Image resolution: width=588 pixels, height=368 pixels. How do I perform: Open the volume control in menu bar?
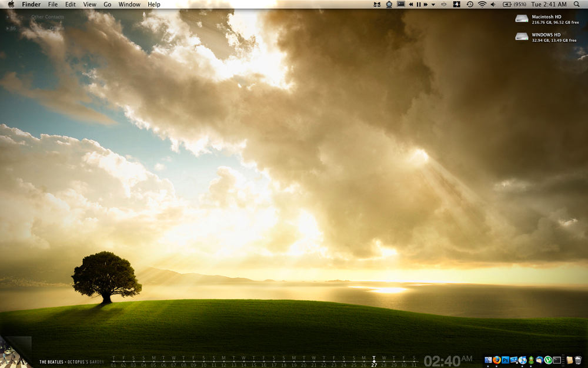(x=493, y=5)
